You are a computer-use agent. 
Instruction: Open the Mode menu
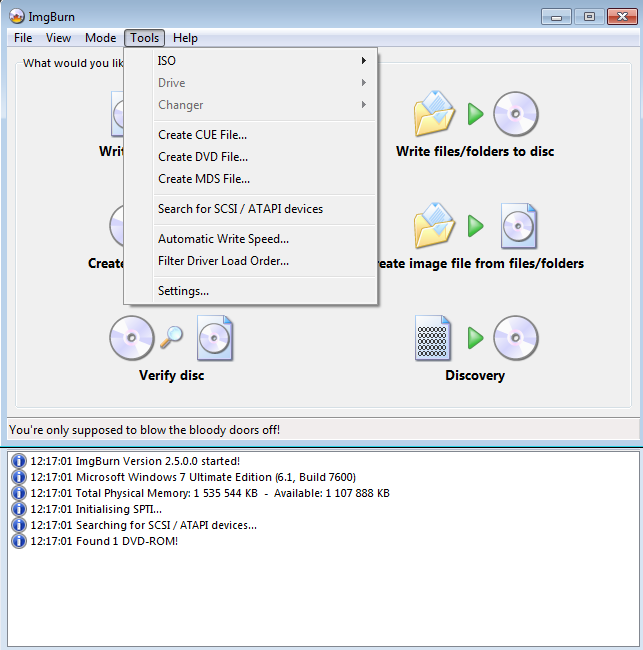[x=100, y=38]
